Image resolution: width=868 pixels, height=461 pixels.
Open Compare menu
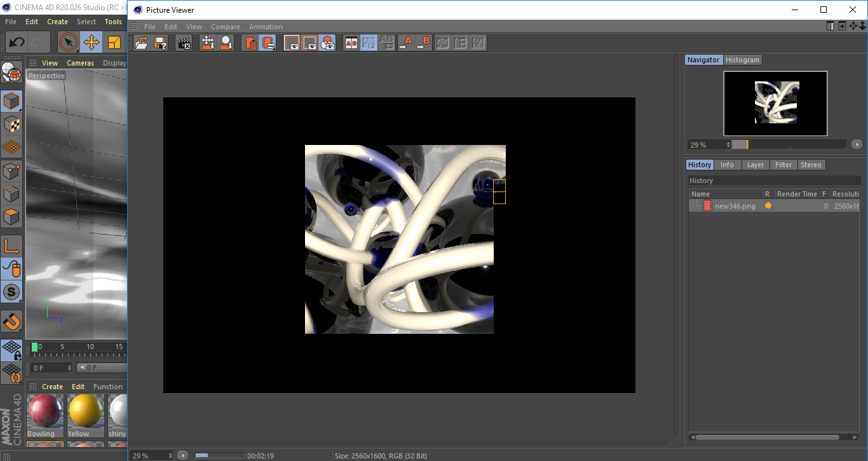click(226, 27)
